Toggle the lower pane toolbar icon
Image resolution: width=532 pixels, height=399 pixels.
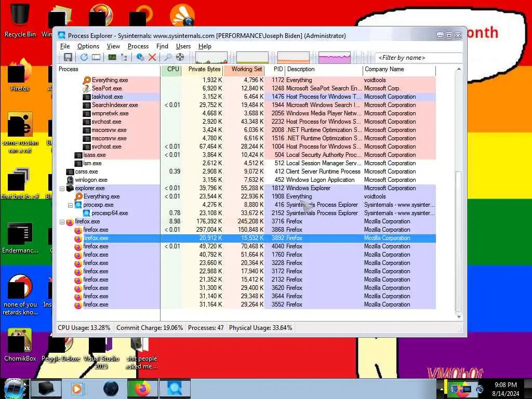(96, 57)
